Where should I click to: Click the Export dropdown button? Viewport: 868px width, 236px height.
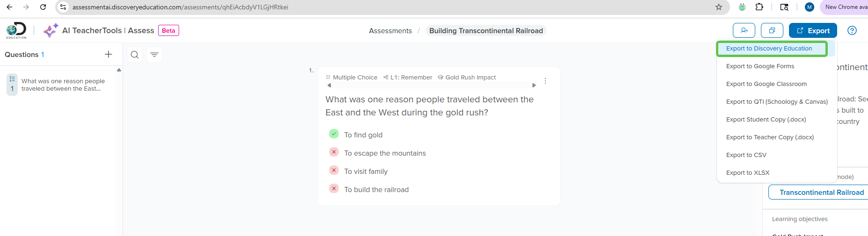813,30
